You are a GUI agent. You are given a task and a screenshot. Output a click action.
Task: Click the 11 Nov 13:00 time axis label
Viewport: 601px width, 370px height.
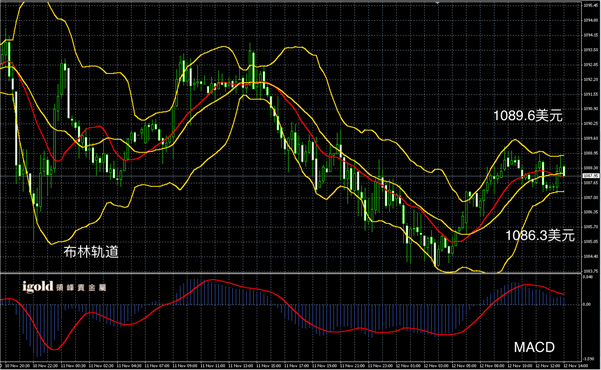pyautogui.click(x=238, y=366)
